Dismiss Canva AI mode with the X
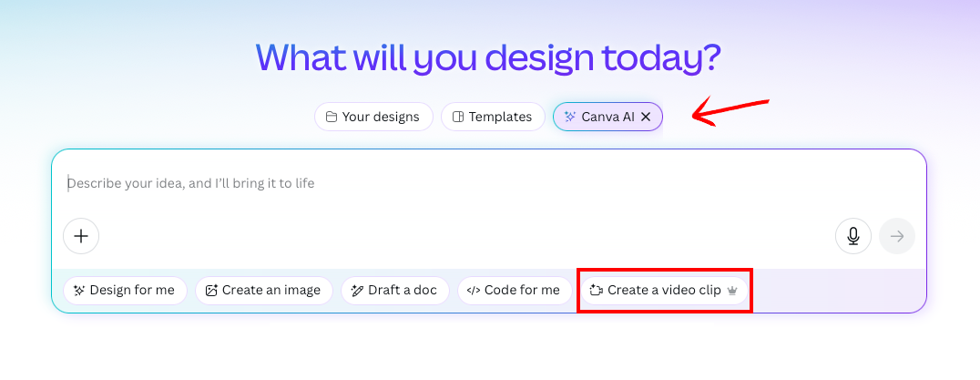This screenshot has height=380, width=980. coord(647,117)
